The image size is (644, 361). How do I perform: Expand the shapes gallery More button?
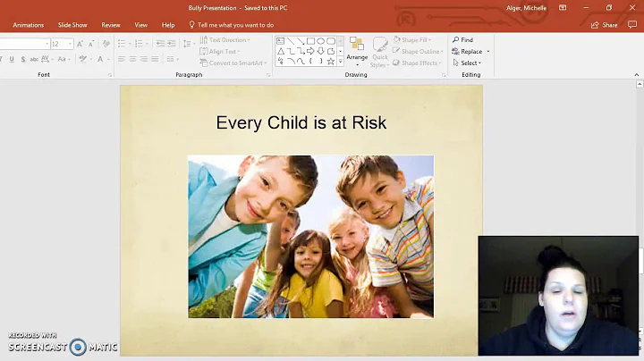(340, 62)
